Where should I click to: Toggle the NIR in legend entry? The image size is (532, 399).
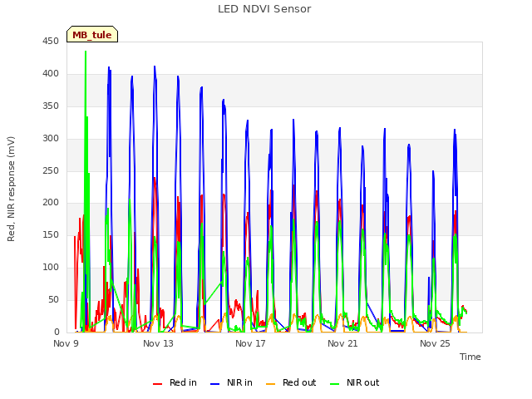coord(231,382)
